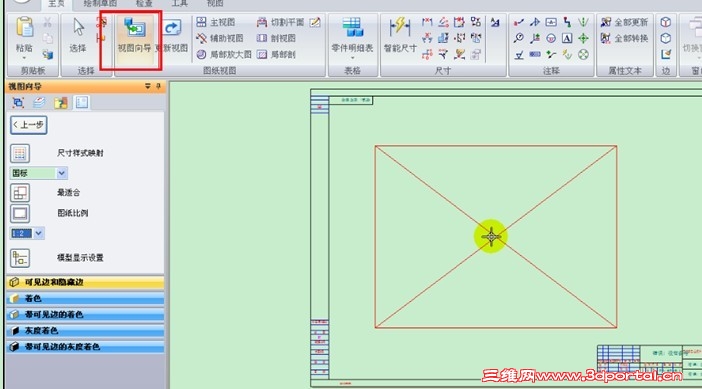Click the green bolt hole circle icon
Viewport: 702px width, 389px height.
pos(583,55)
